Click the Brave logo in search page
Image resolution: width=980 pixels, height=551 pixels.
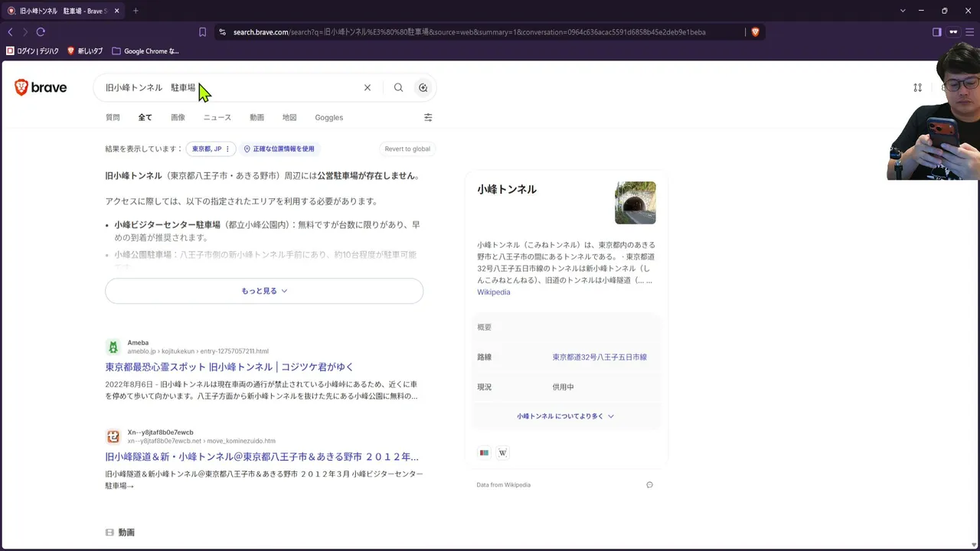click(41, 87)
